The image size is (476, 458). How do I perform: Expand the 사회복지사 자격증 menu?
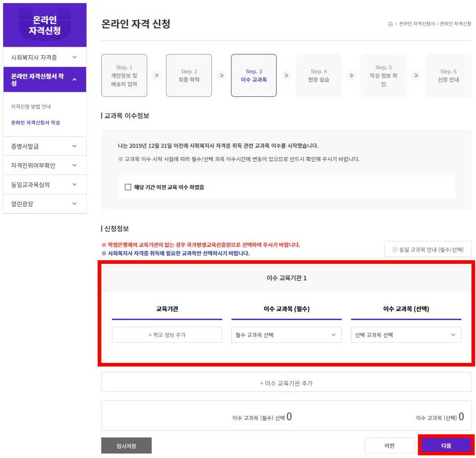tap(45, 58)
